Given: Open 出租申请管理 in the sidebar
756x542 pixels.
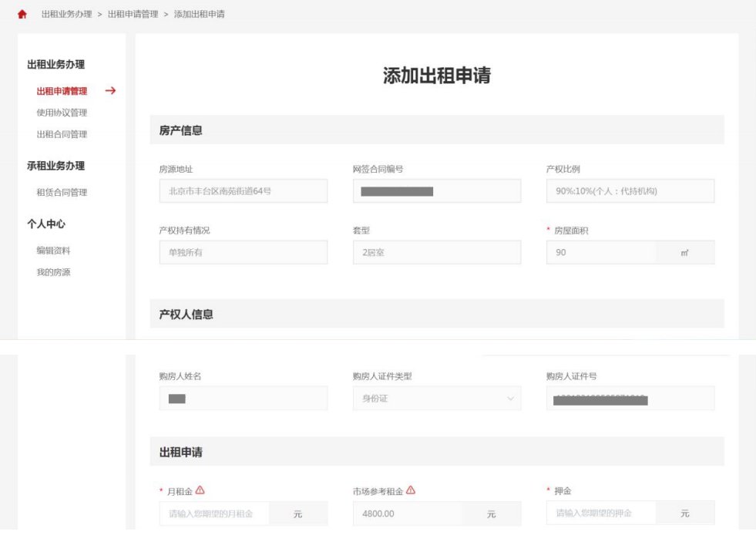Looking at the screenshot, I should pos(62,91).
